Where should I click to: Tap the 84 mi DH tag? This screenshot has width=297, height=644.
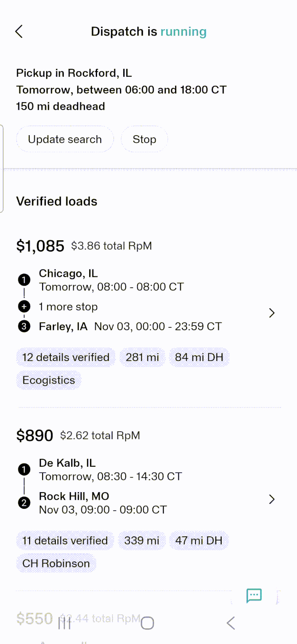tap(199, 357)
